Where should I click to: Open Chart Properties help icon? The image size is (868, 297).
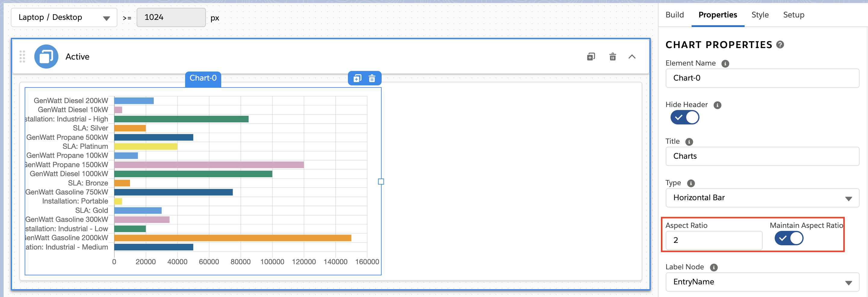pos(780,44)
